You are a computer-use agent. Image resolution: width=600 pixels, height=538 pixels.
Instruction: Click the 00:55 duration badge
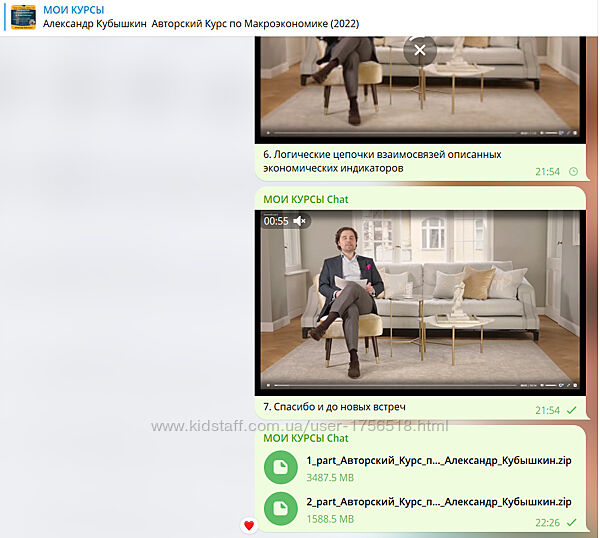click(276, 221)
